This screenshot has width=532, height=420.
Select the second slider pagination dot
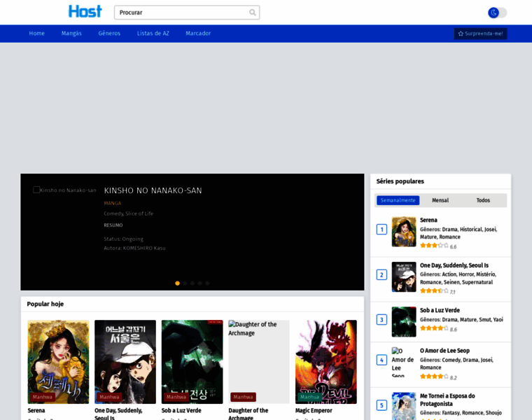[x=185, y=283]
